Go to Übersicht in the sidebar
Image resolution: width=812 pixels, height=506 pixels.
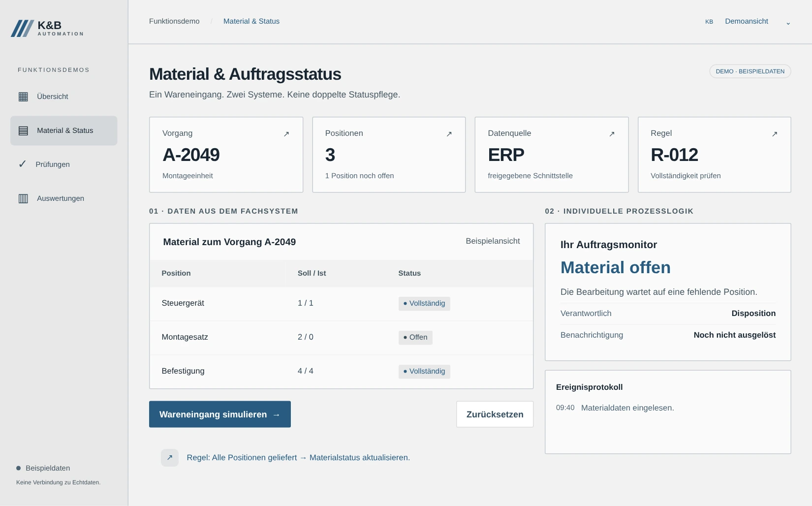click(x=64, y=96)
